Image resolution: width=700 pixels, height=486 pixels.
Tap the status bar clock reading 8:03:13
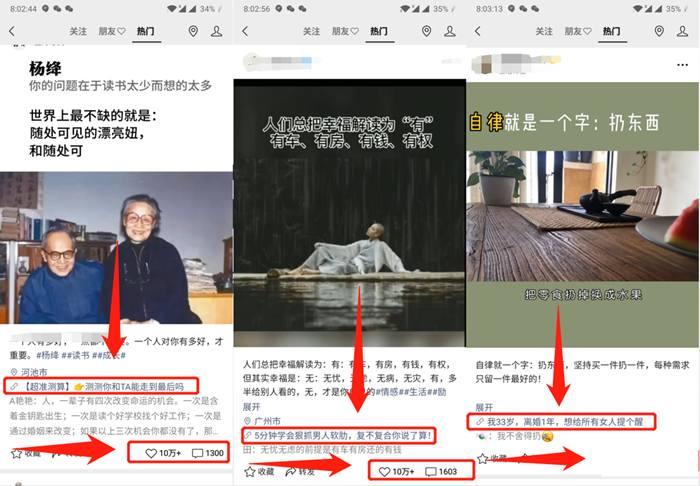tap(490, 8)
